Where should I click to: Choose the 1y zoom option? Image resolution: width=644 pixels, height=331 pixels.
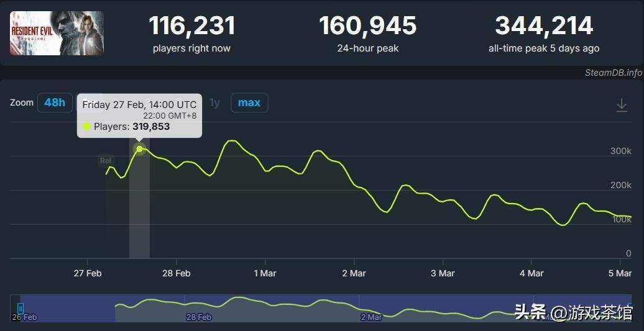pyautogui.click(x=214, y=103)
